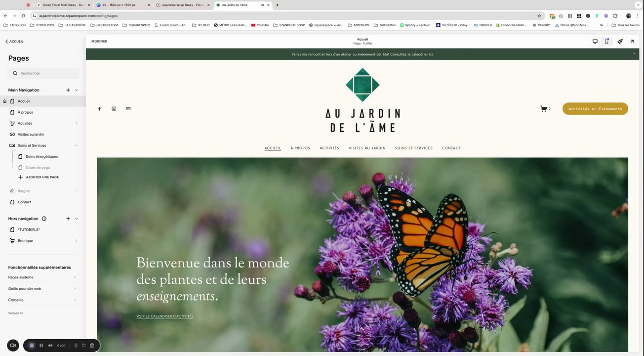Open the Facebook social icon
The image size is (644, 356).
pyautogui.click(x=99, y=109)
